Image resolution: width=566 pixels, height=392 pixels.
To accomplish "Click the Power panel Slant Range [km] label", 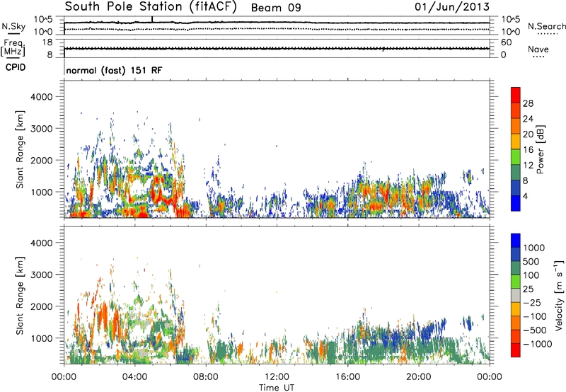I will click(20, 149).
